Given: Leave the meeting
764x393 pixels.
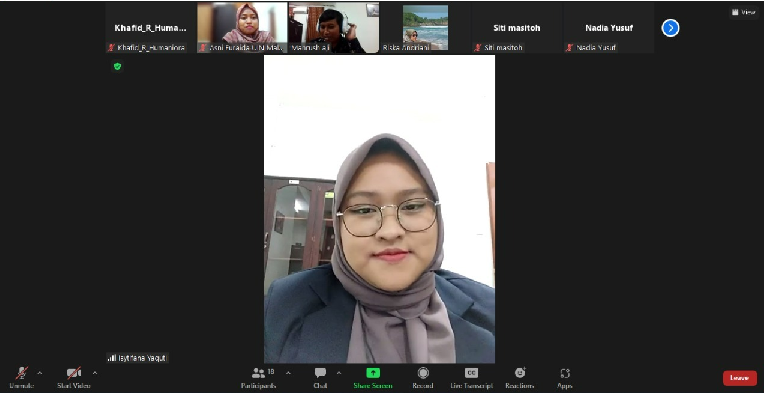Looking at the screenshot, I should 740,378.
